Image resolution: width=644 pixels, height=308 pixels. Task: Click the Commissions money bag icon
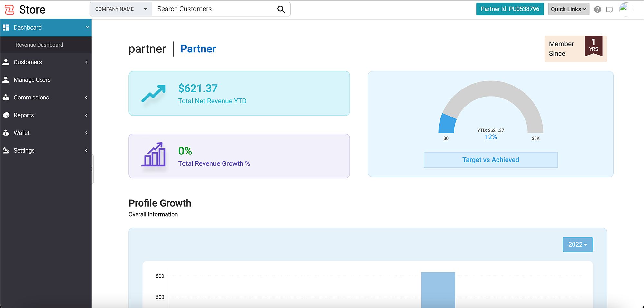click(x=6, y=98)
